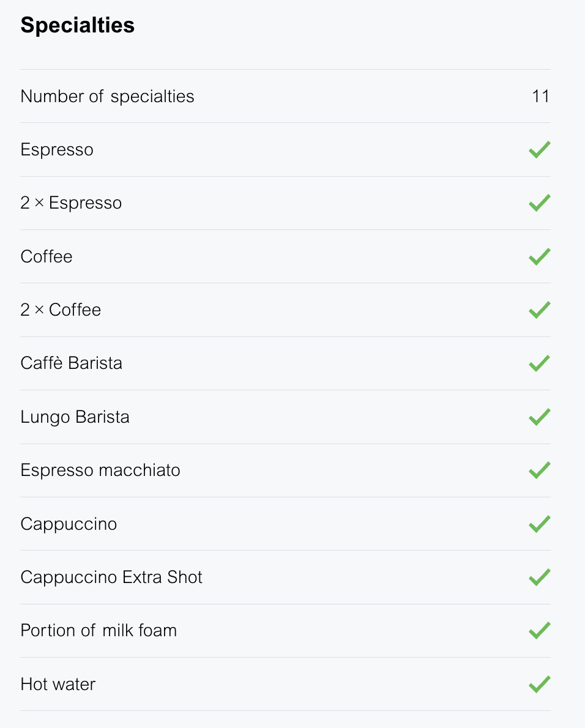Click the Coffee row checkmark icon
This screenshot has width=585, height=728.
coord(539,256)
